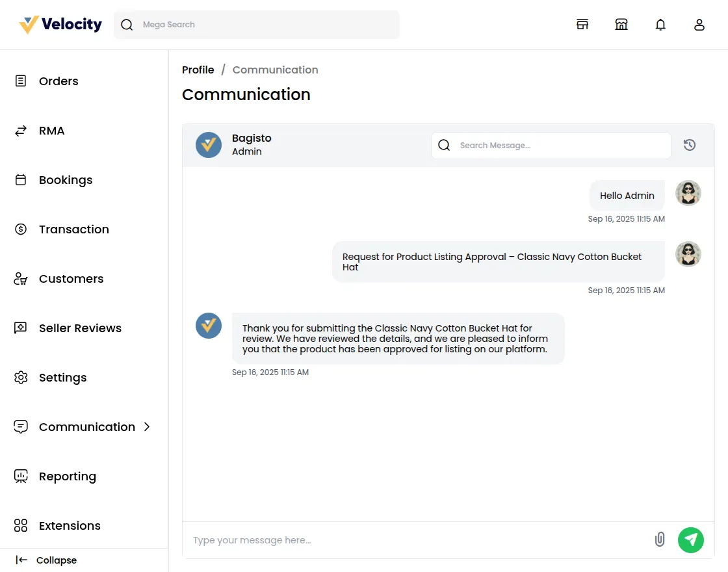
Task: Open the storefront icon in the header
Action: pos(582,24)
